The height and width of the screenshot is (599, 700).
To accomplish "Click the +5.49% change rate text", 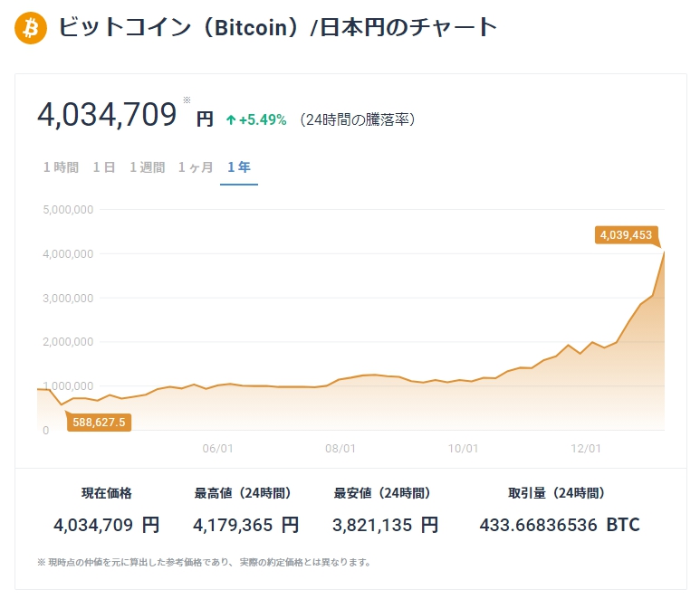I will tap(263, 119).
